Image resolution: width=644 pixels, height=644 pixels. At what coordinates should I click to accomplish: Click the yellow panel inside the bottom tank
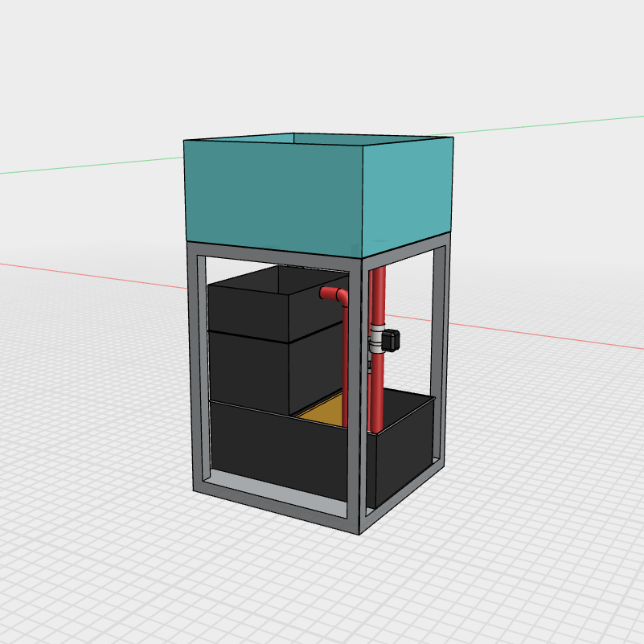click(322, 410)
